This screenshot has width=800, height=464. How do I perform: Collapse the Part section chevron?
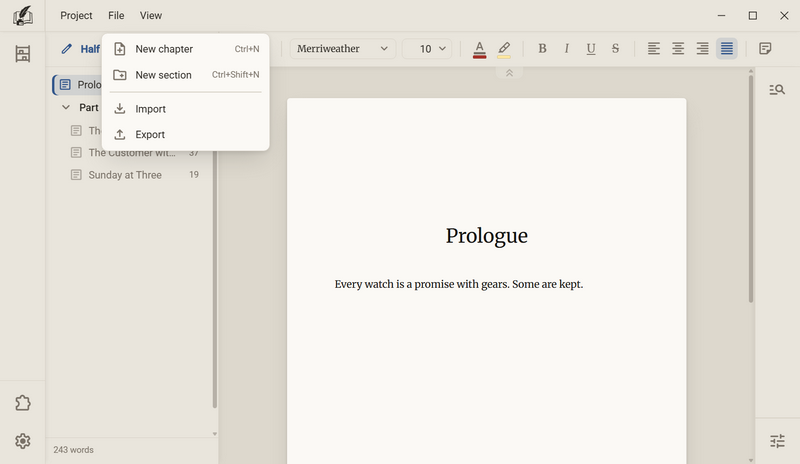(66, 108)
